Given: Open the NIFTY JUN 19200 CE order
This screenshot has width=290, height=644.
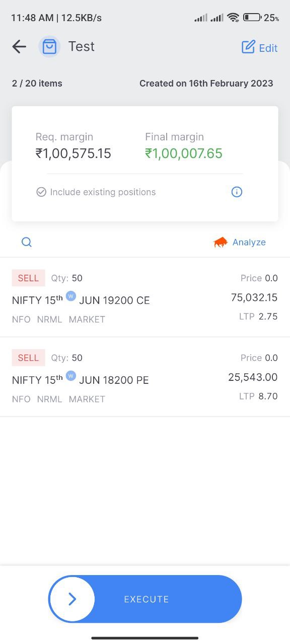Looking at the screenshot, I should [x=145, y=297].
